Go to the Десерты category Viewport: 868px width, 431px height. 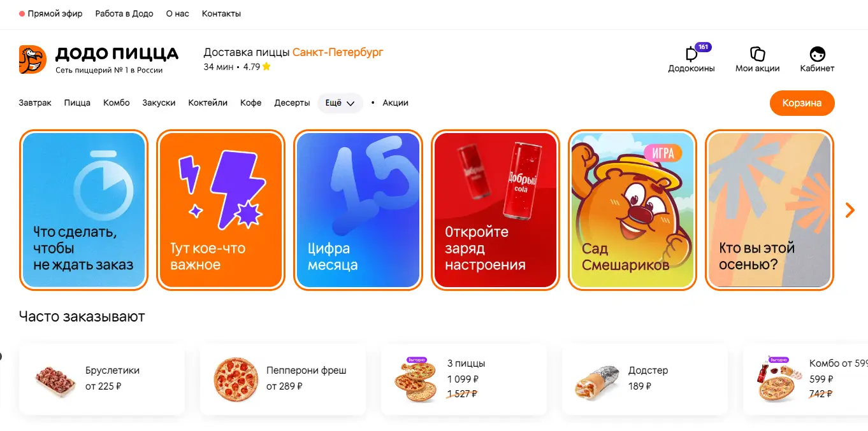(292, 103)
